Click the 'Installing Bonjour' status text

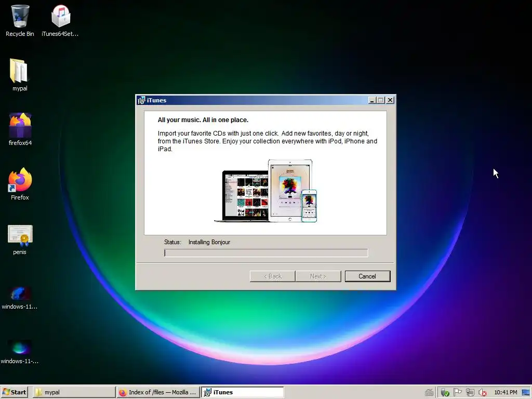209,242
